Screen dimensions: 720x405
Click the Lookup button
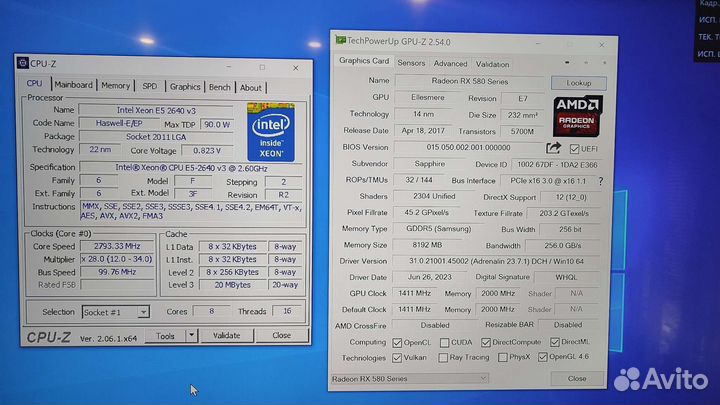[579, 83]
